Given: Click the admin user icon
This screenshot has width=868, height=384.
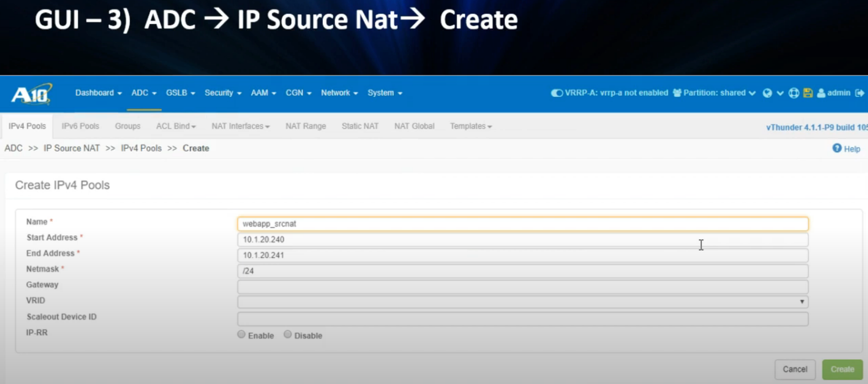Looking at the screenshot, I should (821, 93).
